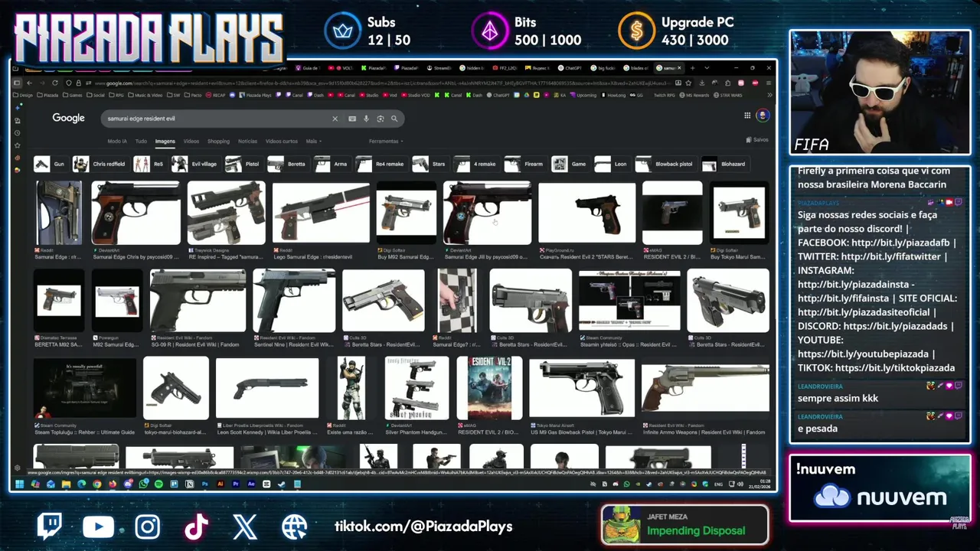The image size is (980, 551).
Task: Expand the Ferramentas tools dropdown
Action: pos(386,142)
